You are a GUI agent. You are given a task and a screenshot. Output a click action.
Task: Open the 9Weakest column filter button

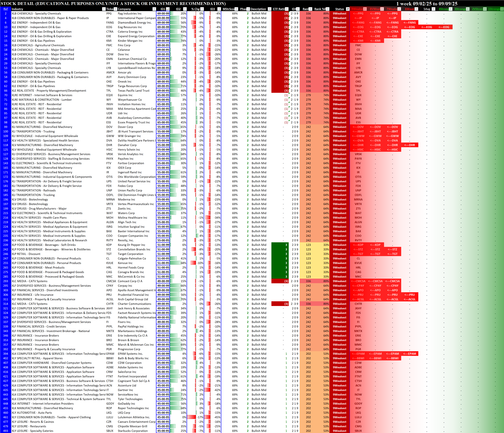365,9
